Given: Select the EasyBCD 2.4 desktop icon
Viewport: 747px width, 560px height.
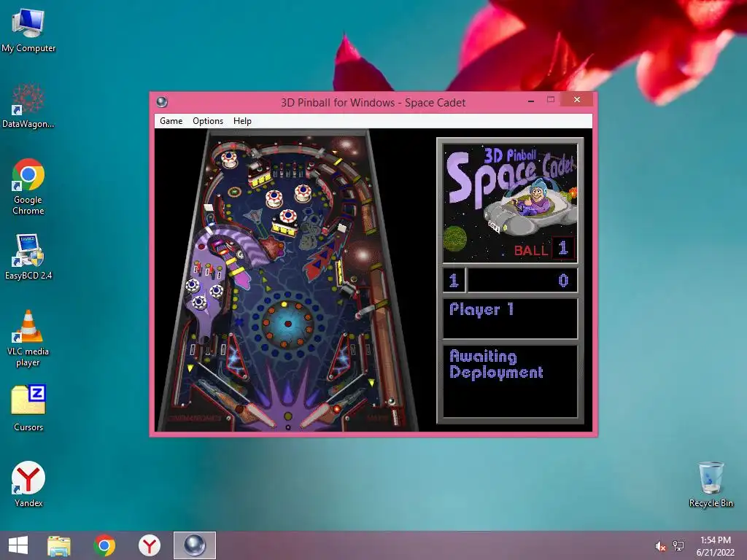Looking at the screenshot, I should (x=28, y=257).
